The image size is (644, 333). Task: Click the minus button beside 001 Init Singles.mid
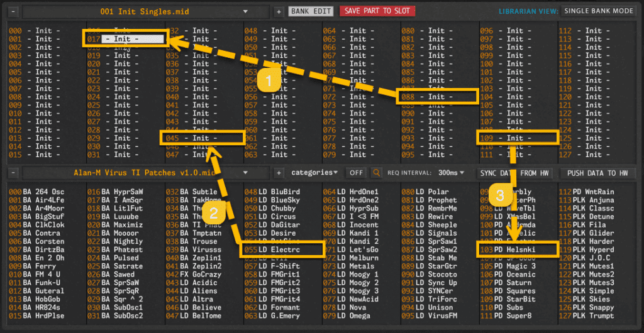point(14,11)
